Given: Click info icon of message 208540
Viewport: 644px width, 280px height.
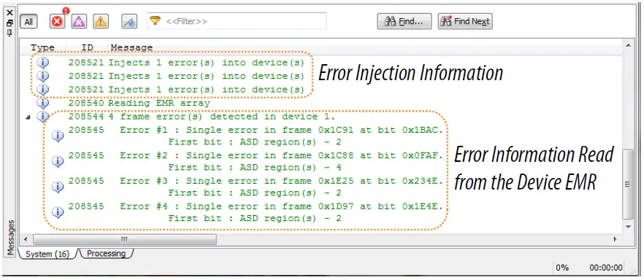Looking at the screenshot, I should point(42,103).
